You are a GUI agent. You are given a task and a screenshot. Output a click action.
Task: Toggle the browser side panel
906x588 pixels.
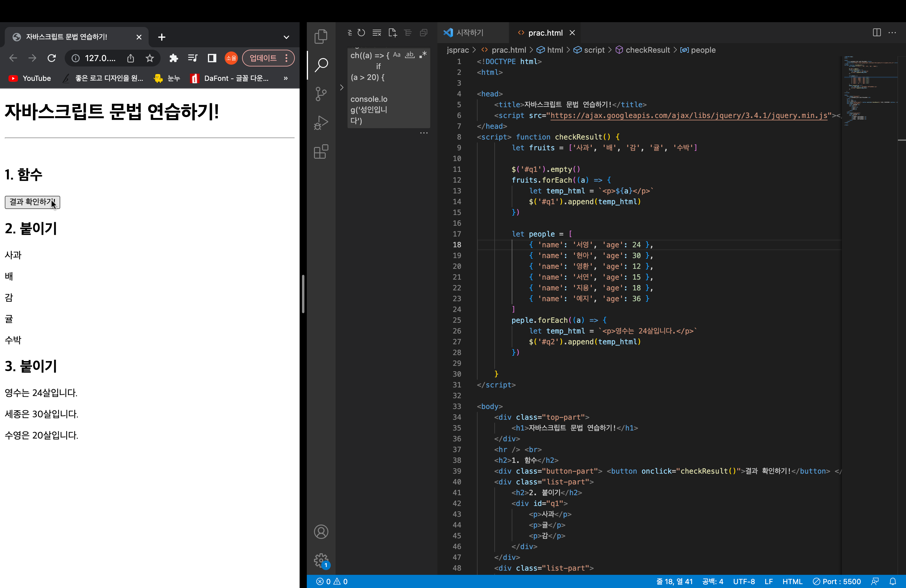[x=212, y=58]
